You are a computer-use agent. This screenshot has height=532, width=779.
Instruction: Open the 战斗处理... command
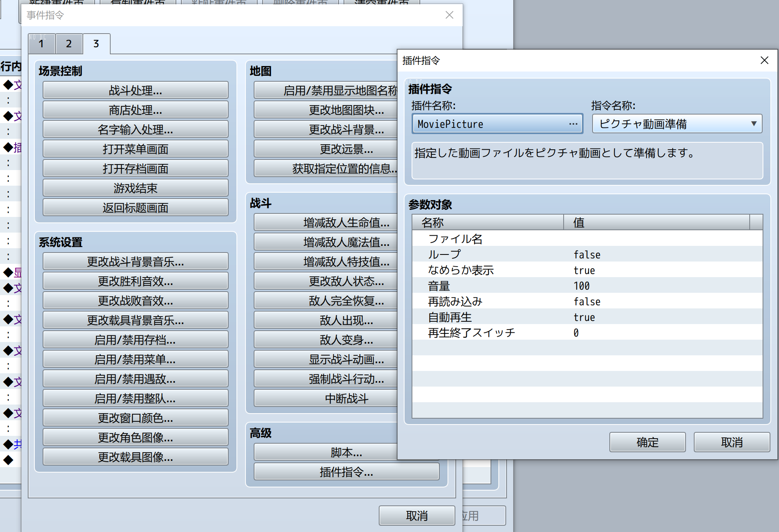tap(135, 90)
